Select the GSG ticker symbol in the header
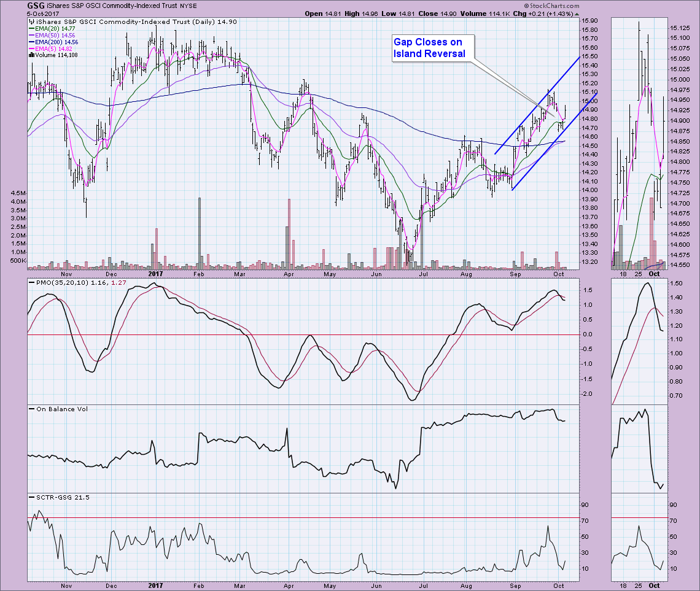This screenshot has height=591, width=700. [36, 6]
